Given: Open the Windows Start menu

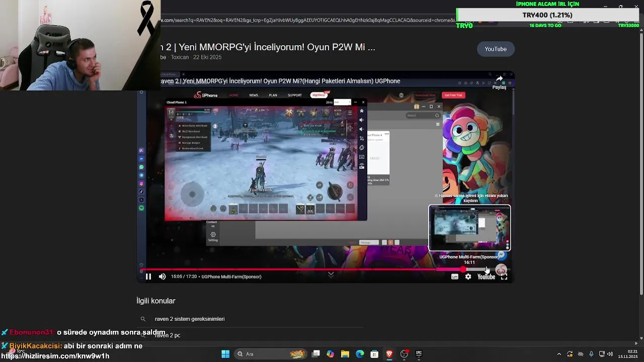Looking at the screenshot, I should (x=225, y=354).
